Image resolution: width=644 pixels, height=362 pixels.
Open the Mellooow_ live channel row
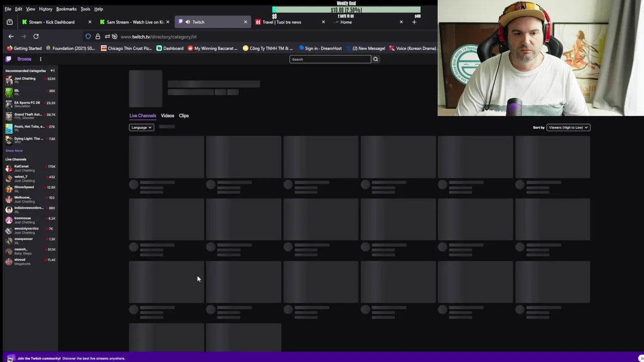click(30, 199)
